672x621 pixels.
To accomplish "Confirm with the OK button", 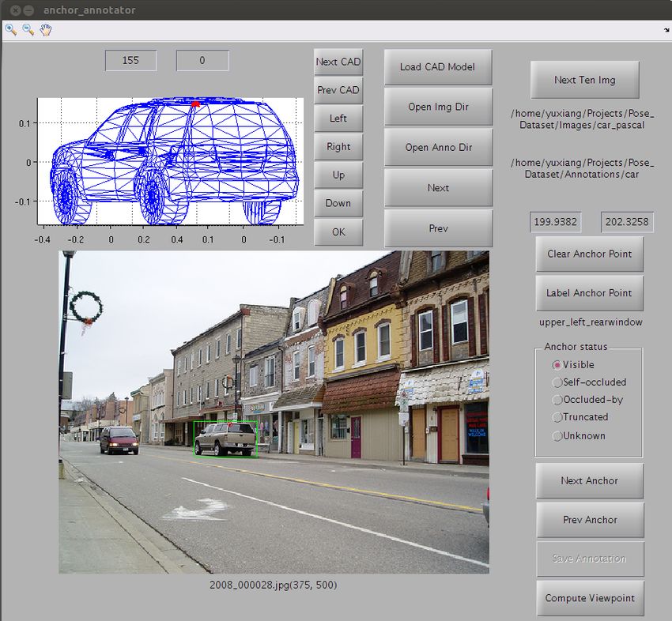I will pyautogui.click(x=338, y=231).
